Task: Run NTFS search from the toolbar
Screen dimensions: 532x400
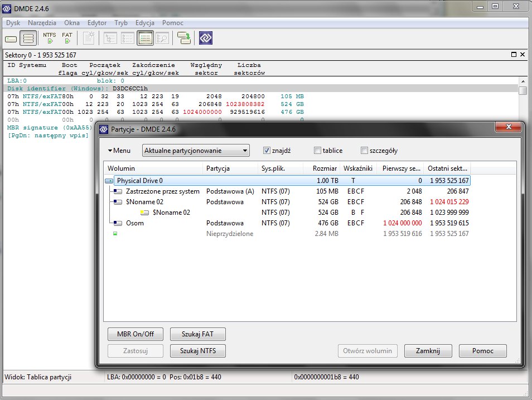Action: pyautogui.click(x=50, y=38)
